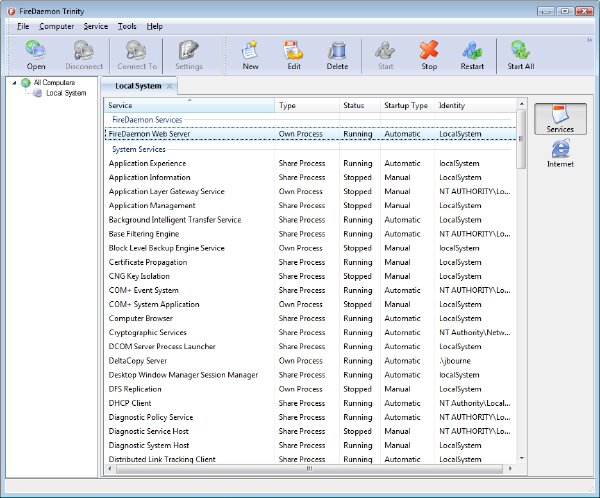Select the DeltaCopy Server service
This screenshot has height=498, width=600.
tap(310, 361)
